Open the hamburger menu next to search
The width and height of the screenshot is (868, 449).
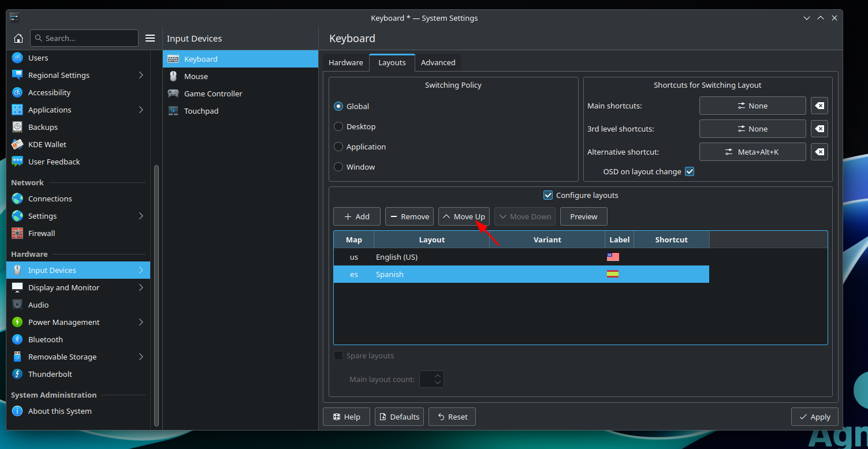150,38
